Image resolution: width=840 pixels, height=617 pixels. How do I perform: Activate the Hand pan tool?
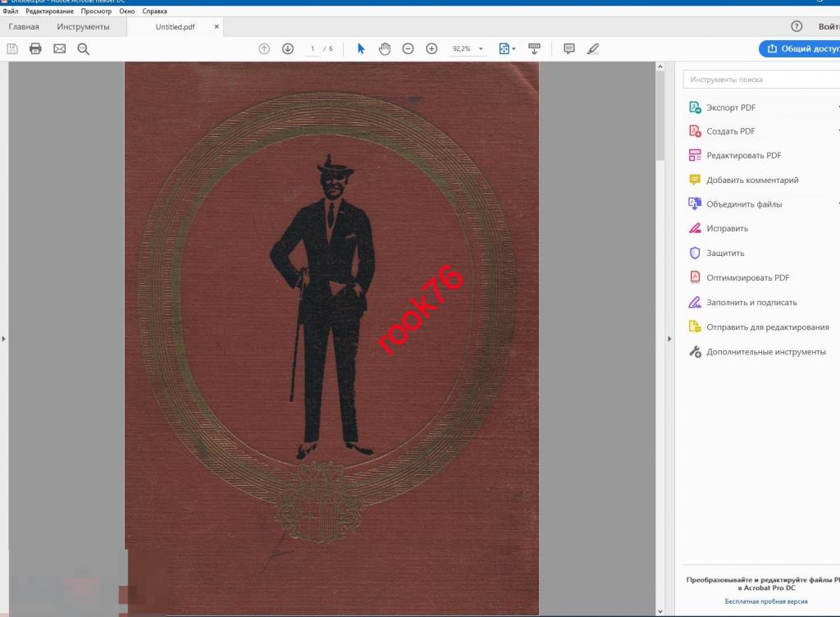[x=385, y=48]
